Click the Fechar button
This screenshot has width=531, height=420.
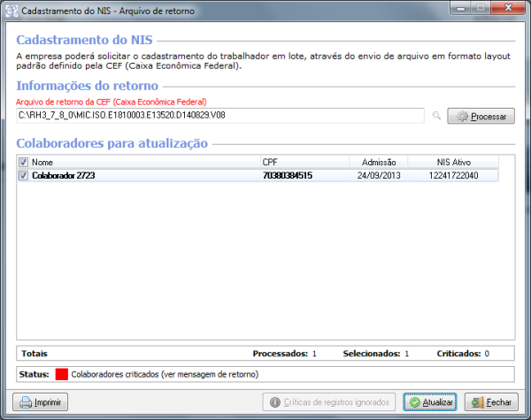(x=489, y=402)
